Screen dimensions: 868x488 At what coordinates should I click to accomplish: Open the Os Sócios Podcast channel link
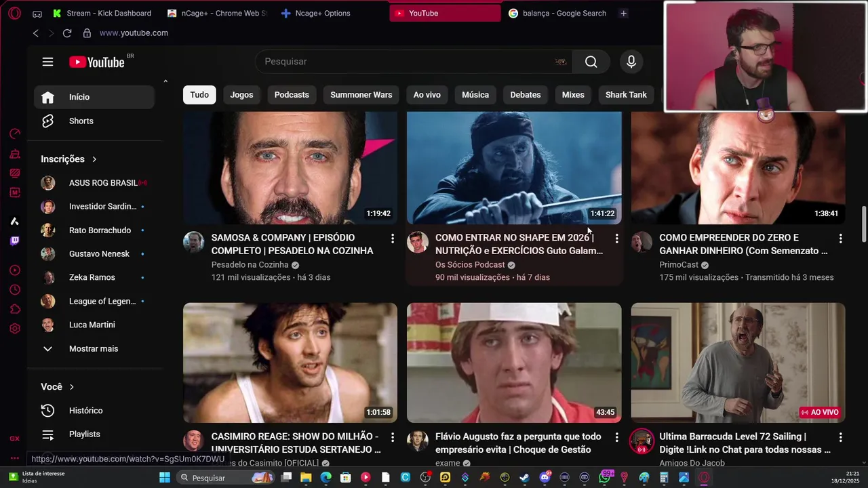click(x=470, y=265)
